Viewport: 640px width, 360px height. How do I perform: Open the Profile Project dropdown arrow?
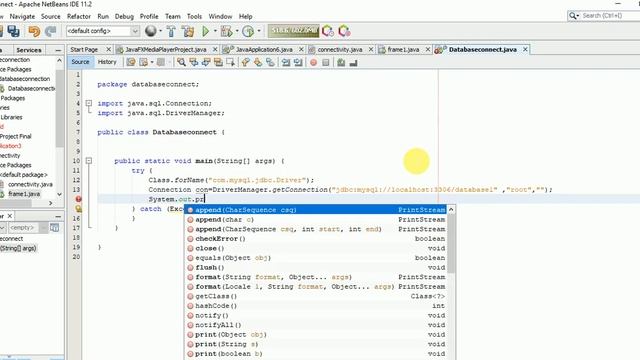point(259,31)
